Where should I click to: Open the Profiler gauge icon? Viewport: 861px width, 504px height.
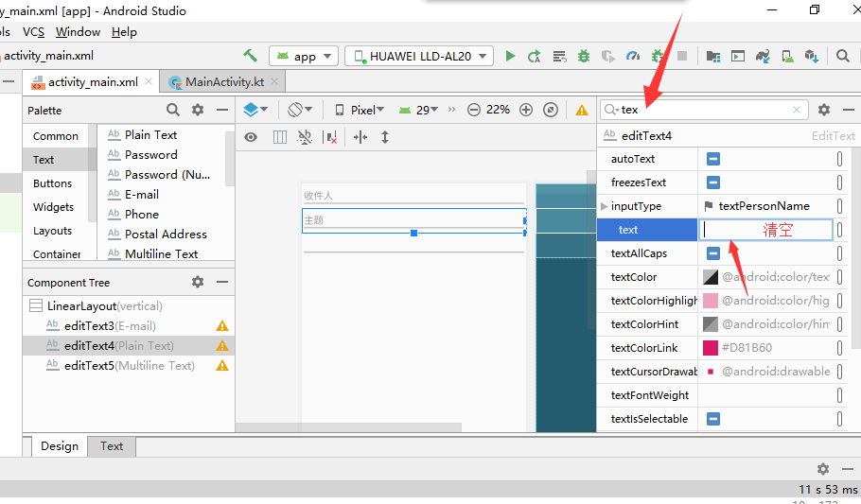[x=633, y=56]
